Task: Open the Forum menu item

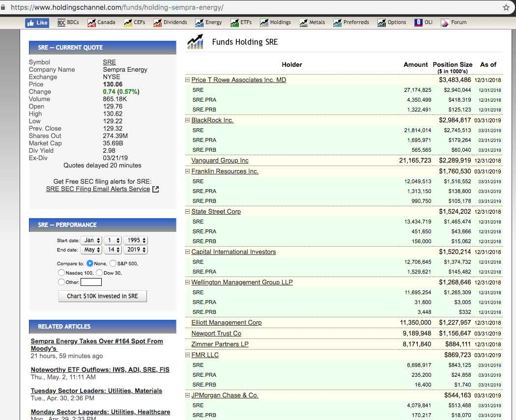Action: [459, 23]
